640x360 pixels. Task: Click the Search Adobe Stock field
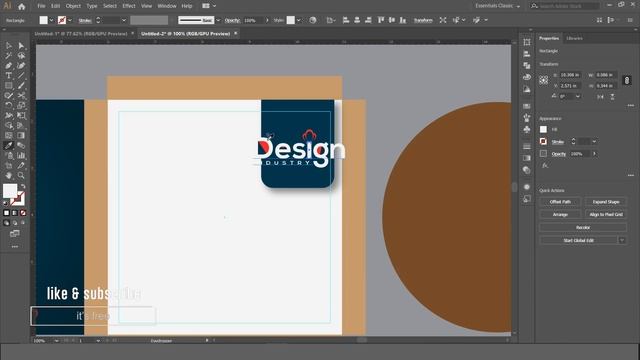pyautogui.click(x=568, y=6)
